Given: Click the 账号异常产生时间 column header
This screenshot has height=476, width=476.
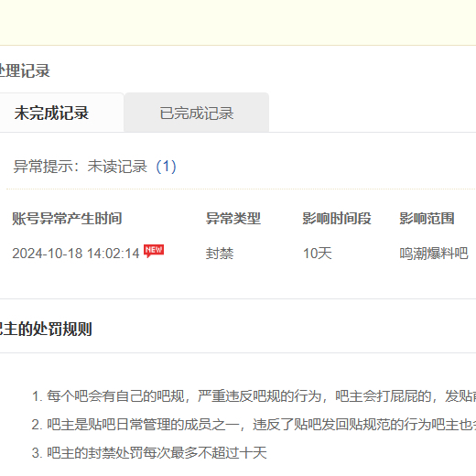Looking at the screenshot, I should 67,219.
